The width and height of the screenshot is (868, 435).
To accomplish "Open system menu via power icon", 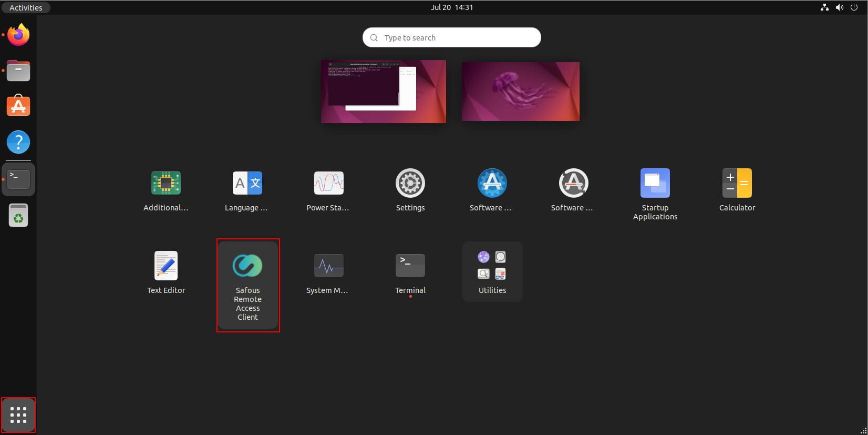I will coord(854,7).
